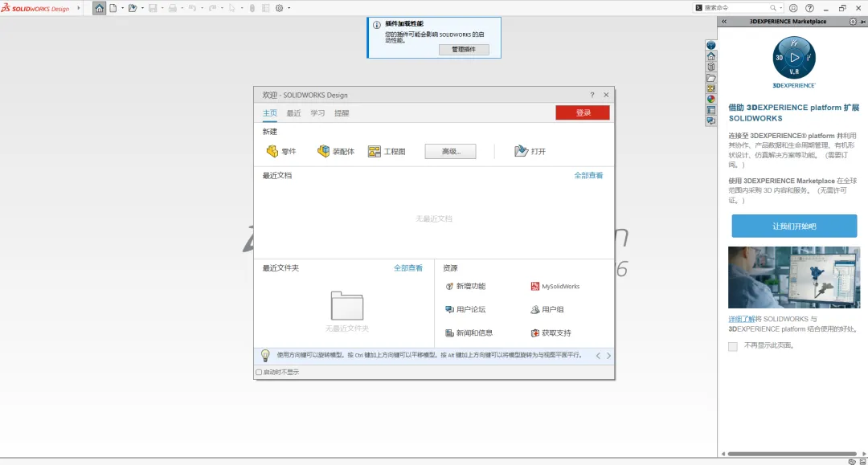Expand SOLIDWORKS logo menu arrow
The width and height of the screenshot is (868, 465).
[79, 8]
